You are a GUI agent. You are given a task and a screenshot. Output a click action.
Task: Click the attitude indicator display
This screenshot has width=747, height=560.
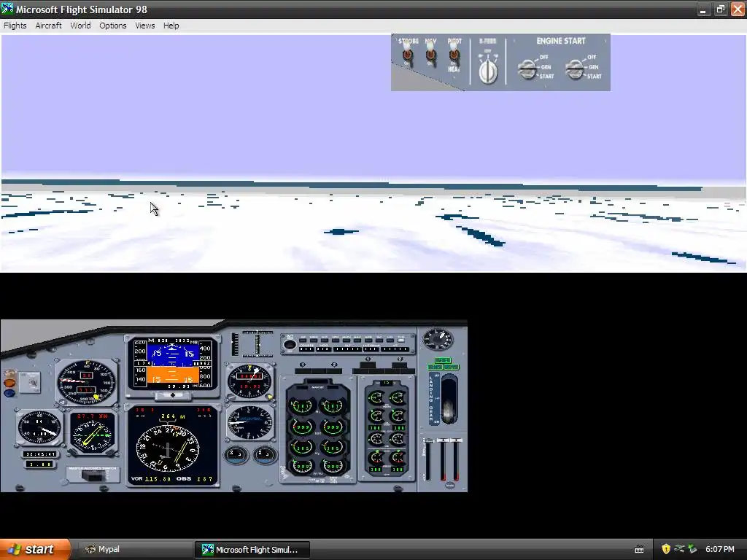pyautogui.click(x=172, y=364)
